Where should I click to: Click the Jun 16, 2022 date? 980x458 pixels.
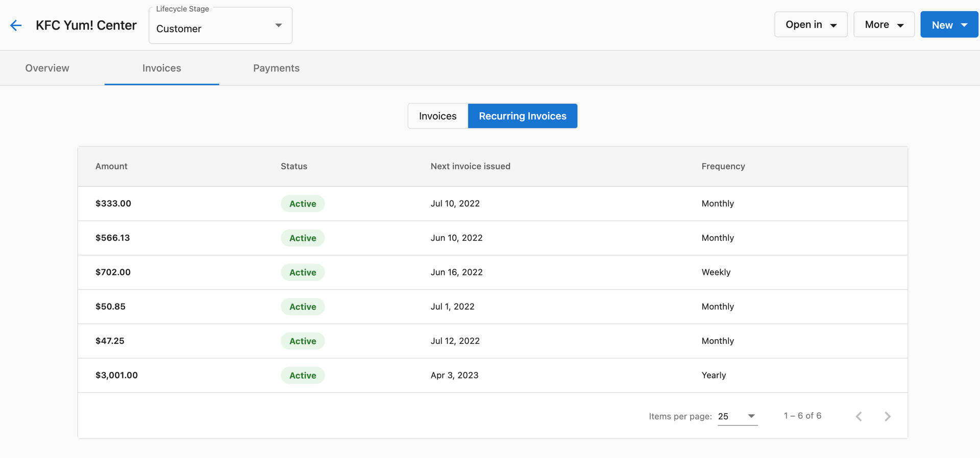click(457, 272)
